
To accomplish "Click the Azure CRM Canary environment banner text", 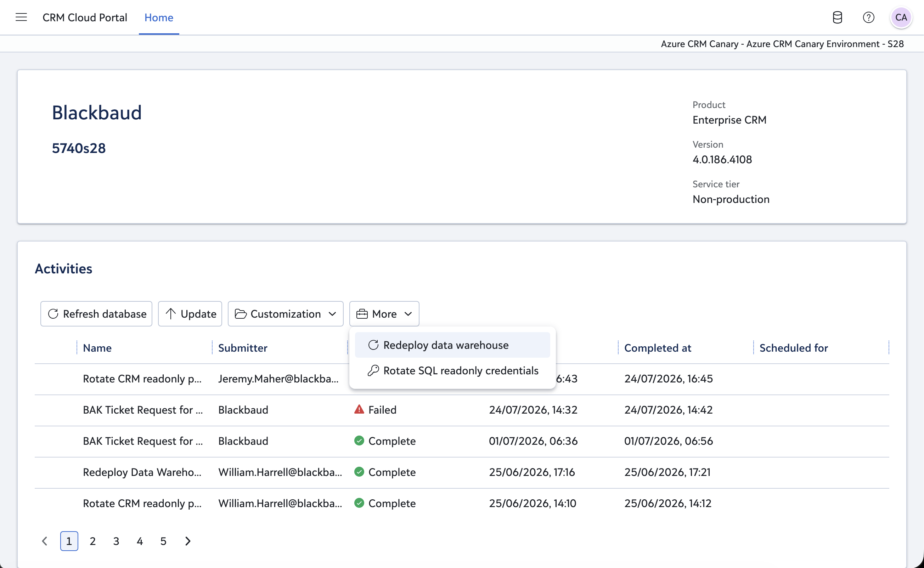I will click(x=782, y=44).
